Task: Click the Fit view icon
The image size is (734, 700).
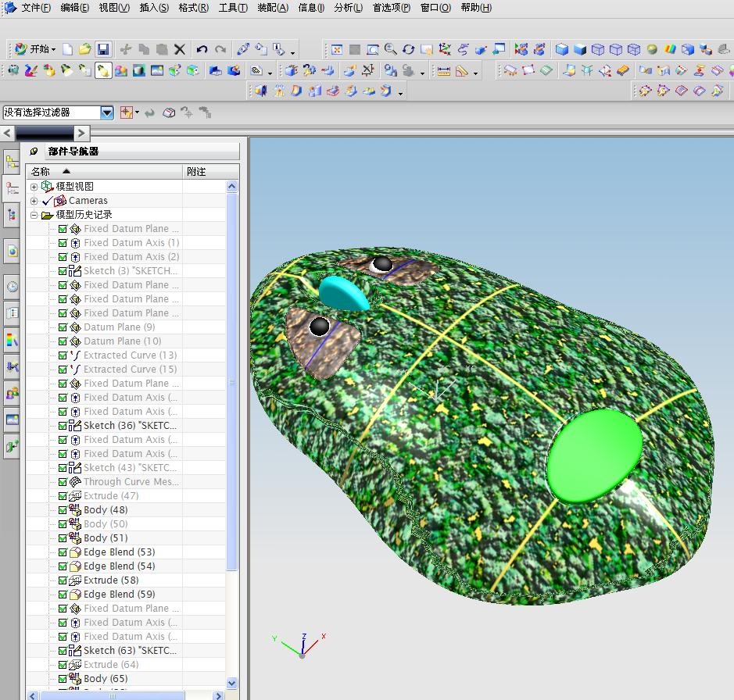Action: 337,49
